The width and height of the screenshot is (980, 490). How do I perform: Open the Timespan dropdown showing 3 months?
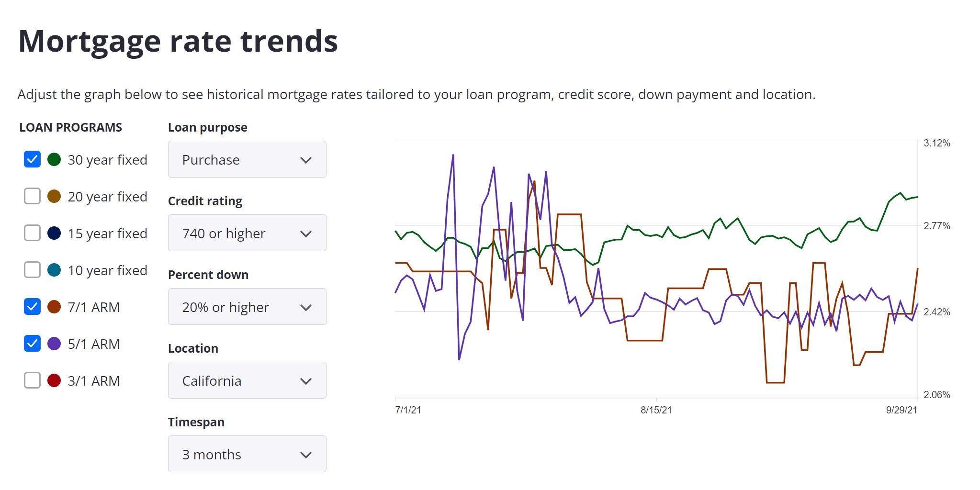tap(247, 454)
